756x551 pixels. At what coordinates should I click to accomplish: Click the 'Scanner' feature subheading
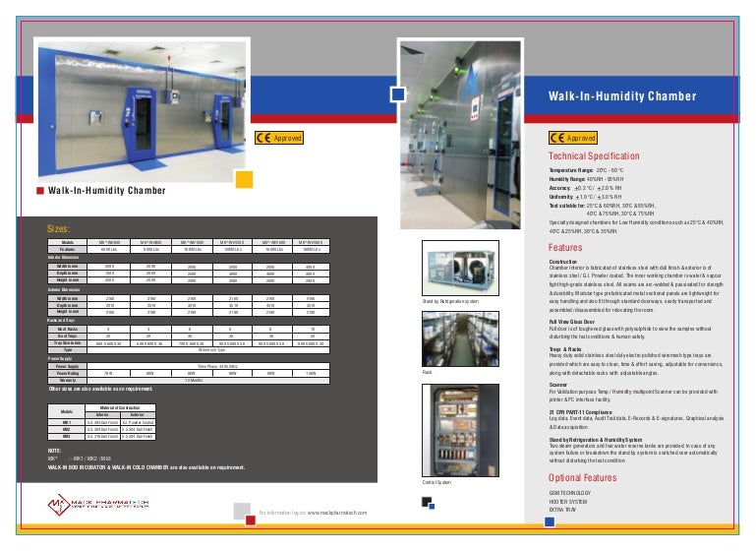click(x=557, y=385)
